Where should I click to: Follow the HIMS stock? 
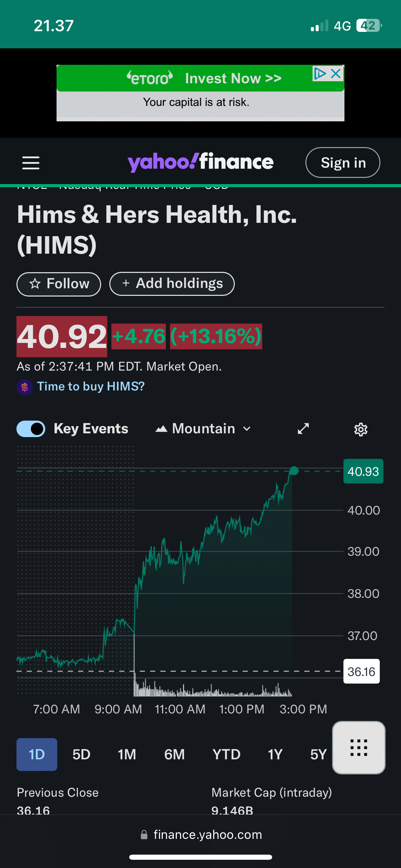pos(59,284)
